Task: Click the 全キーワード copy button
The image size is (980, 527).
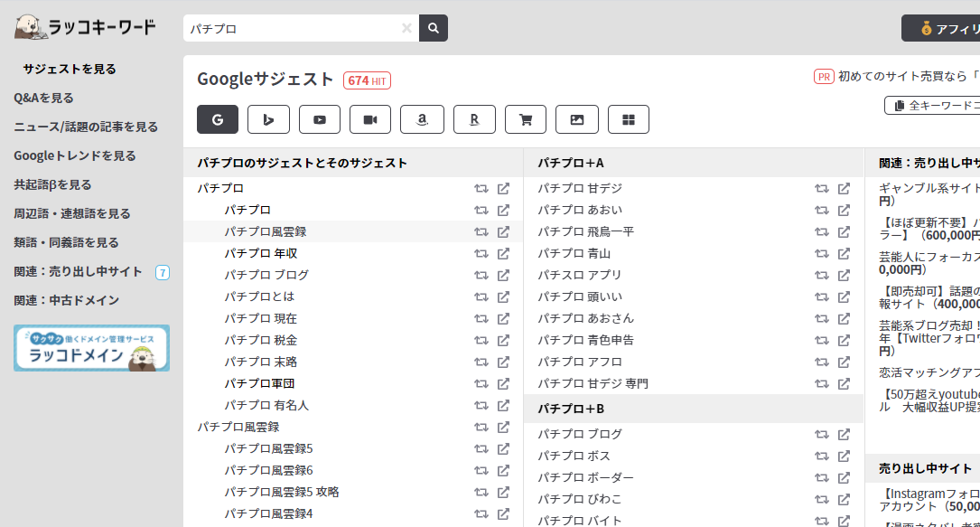Action: click(932, 106)
